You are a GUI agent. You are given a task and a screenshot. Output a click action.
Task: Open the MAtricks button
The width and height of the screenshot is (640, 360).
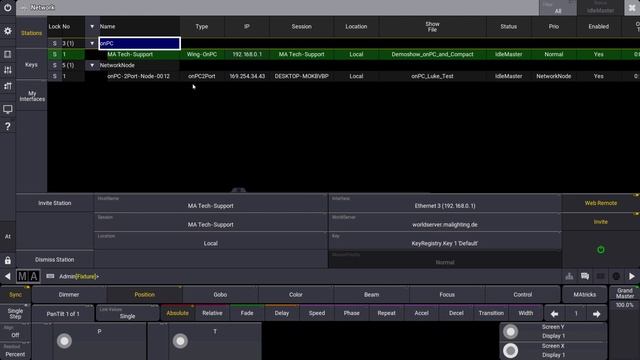tap(584, 295)
